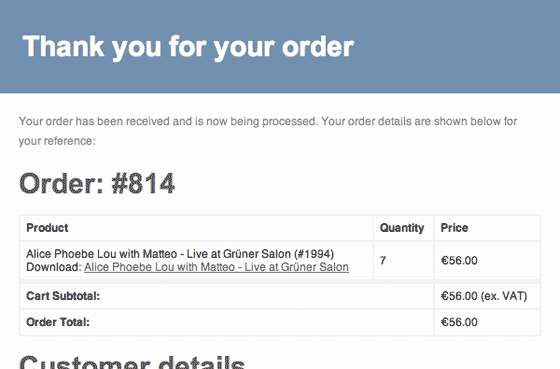Viewport: 560px width, 369px height.
Task: Click the Product column header
Action: coord(47,228)
